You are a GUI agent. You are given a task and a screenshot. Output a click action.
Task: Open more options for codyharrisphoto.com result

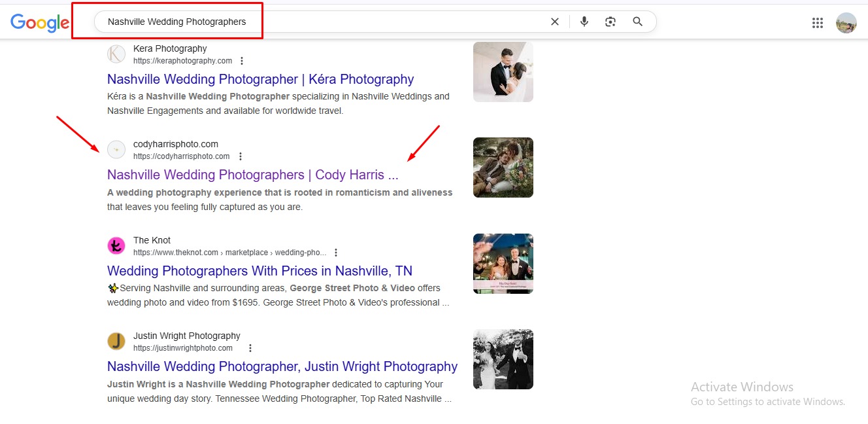tap(241, 156)
